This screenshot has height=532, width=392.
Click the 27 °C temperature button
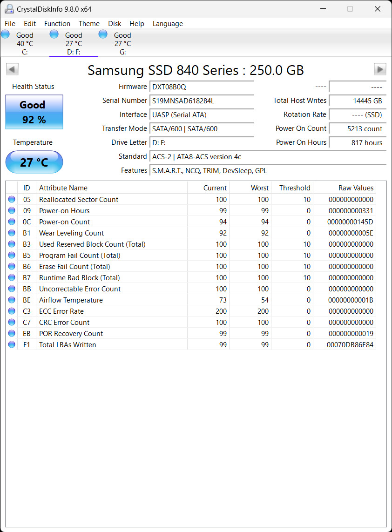pos(34,162)
